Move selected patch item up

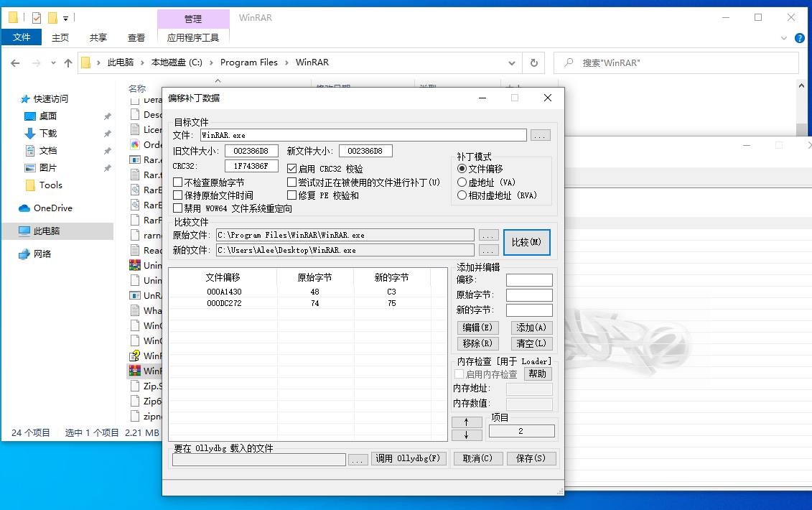point(467,422)
